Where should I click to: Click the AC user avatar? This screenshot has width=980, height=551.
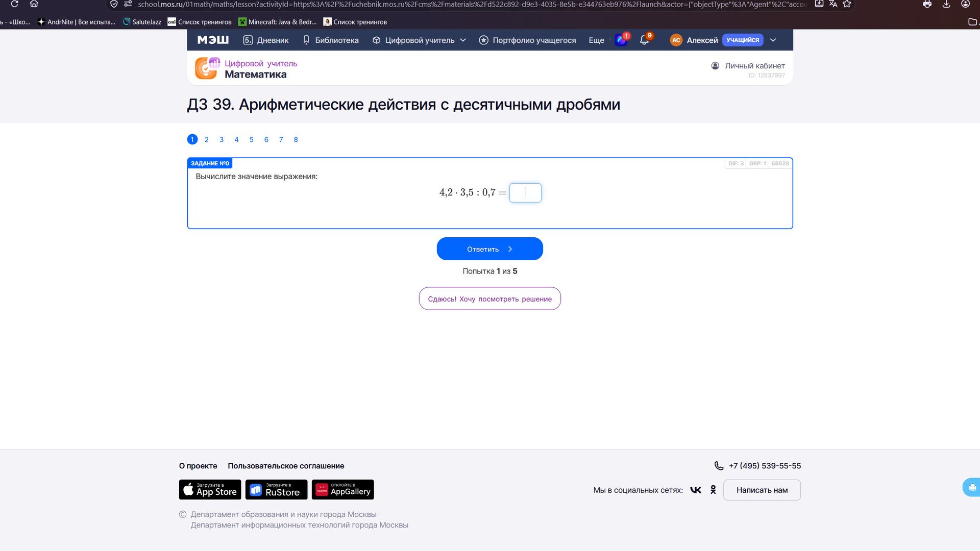(x=676, y=40)
